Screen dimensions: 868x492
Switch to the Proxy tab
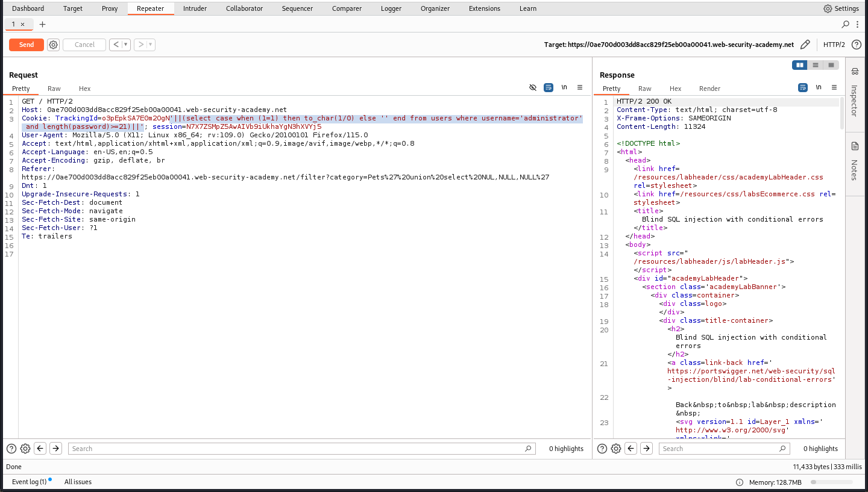tap(110, 8)
